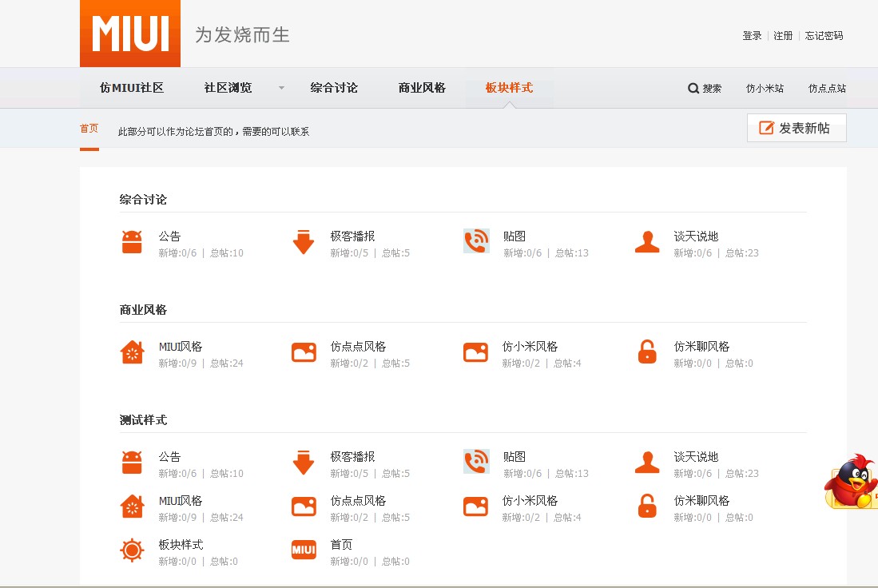
Task: Open the 极客播报 forum title in 测试样式 section
Action: 352,457
